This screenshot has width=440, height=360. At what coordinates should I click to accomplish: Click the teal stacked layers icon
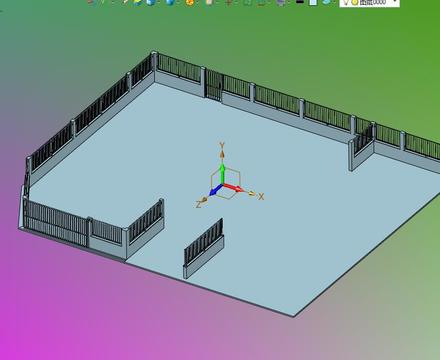tap(327, 2)
